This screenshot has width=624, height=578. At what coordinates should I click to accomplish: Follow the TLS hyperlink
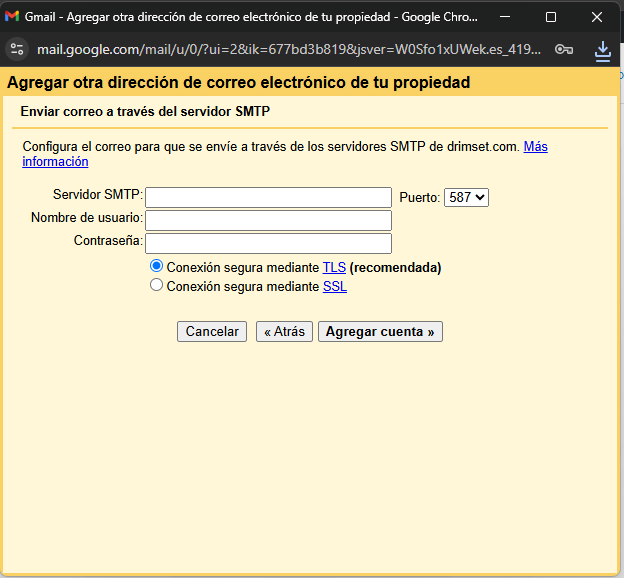[334, 268]
